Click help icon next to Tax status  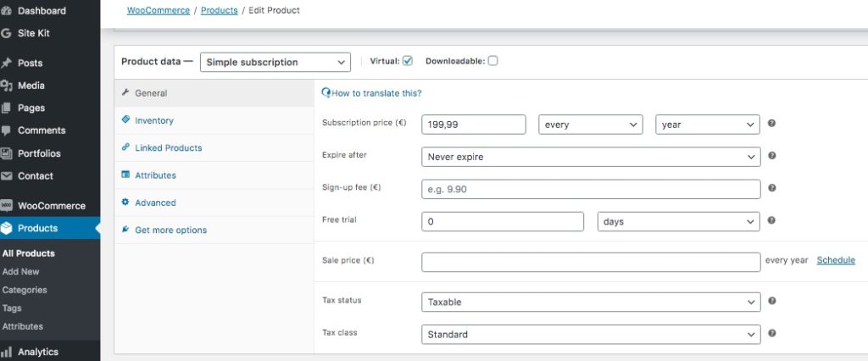coord(771,301)
